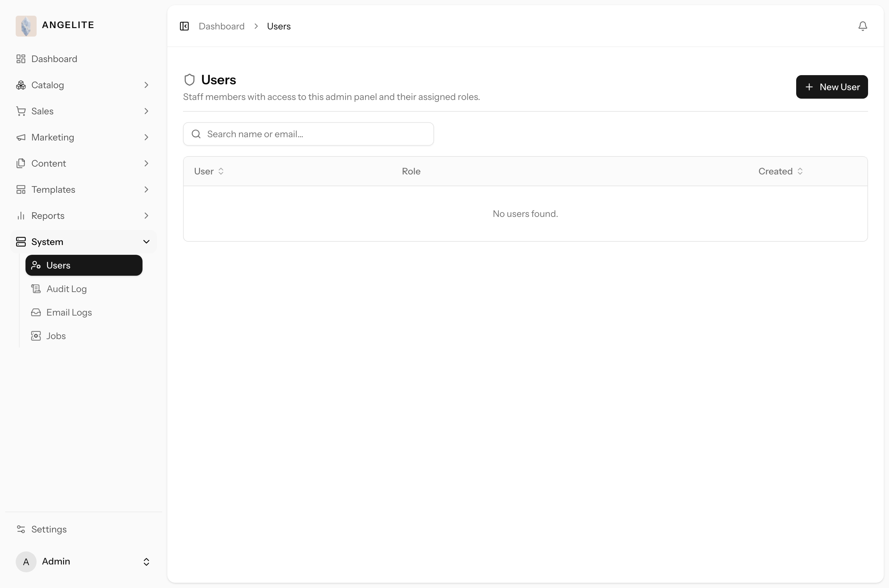Click the Admin user name
The height and width of the screenshot is (588, 889).
tap(56, 561)
